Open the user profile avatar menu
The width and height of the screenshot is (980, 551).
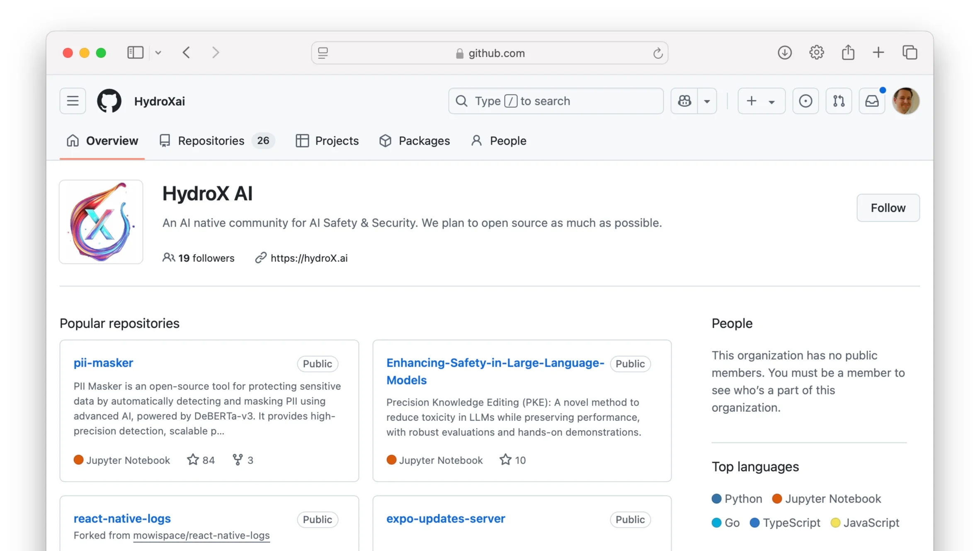click(906, 101)
